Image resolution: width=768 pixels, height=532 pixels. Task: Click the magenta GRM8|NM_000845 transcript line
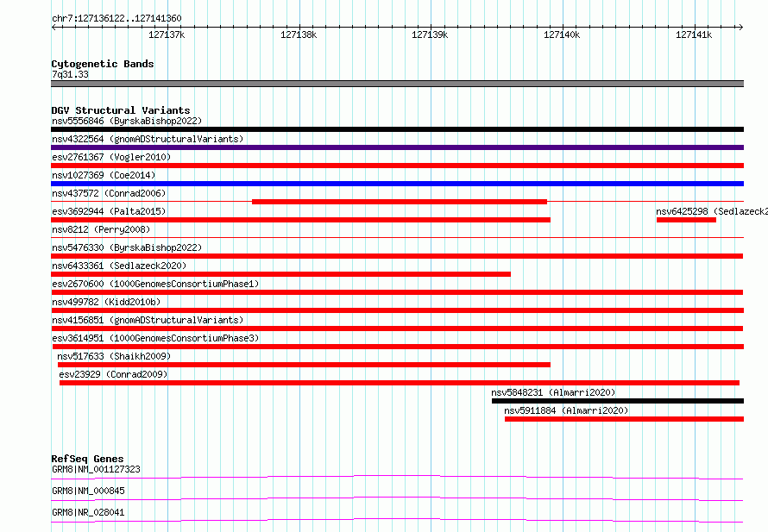tap(397, 498)
